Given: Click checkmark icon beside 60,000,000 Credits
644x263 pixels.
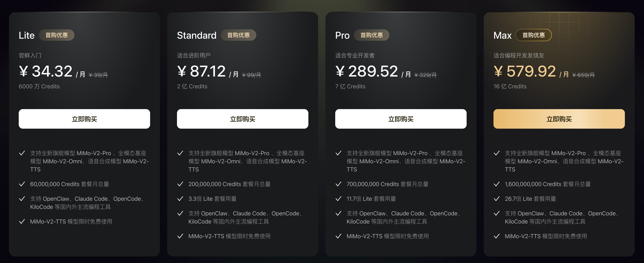Looking at the screenshot, I should tap(22, 184).
